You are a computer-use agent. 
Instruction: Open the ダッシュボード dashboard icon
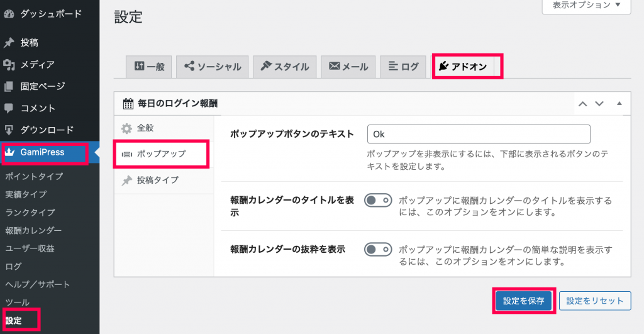tap(9, 14)
